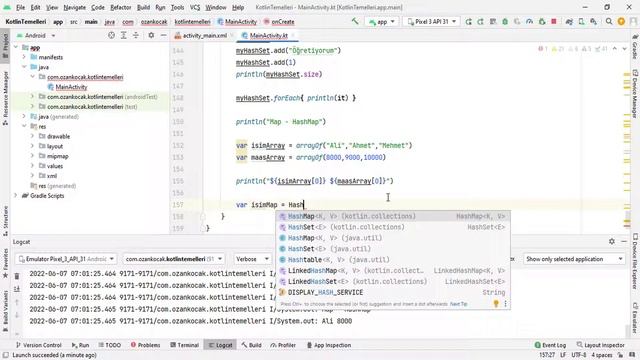Image resolution: width=640 pixels, height=360 pixels.
Task: Collapse the res folder node
Action: tap(24, 126)
